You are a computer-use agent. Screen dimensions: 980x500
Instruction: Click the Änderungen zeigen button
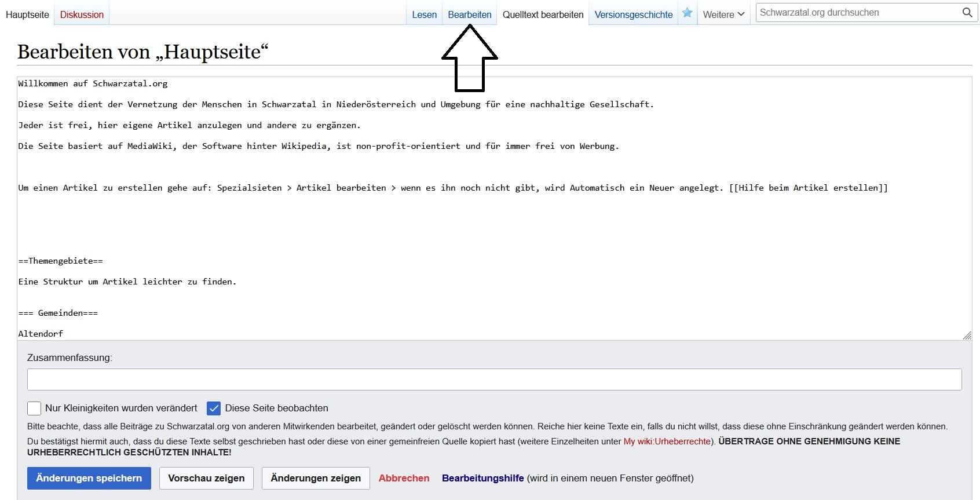coord(316,478)
